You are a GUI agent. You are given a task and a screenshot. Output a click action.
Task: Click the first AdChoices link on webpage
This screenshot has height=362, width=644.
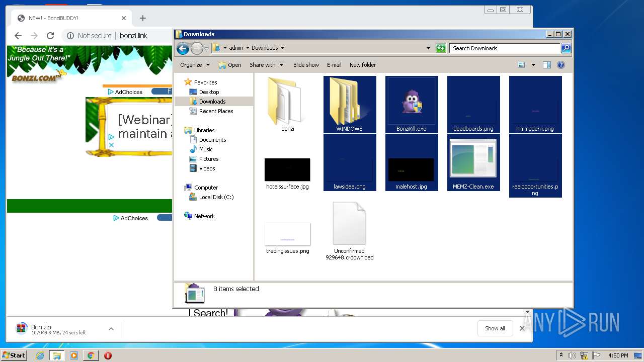click(x=125, y=92)
